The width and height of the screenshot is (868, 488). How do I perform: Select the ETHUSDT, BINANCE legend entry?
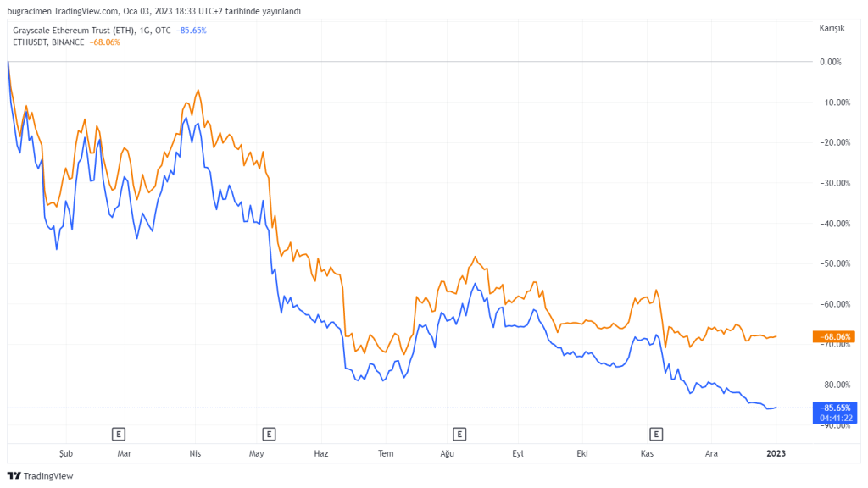pyautogui.click(x=48, y=42)
